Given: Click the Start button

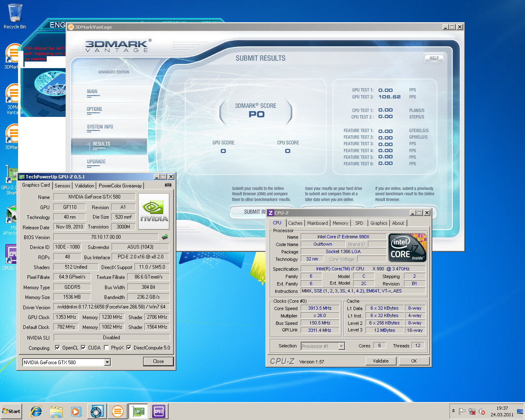Looking at the screenshot, I should click(x=11, y=411).
